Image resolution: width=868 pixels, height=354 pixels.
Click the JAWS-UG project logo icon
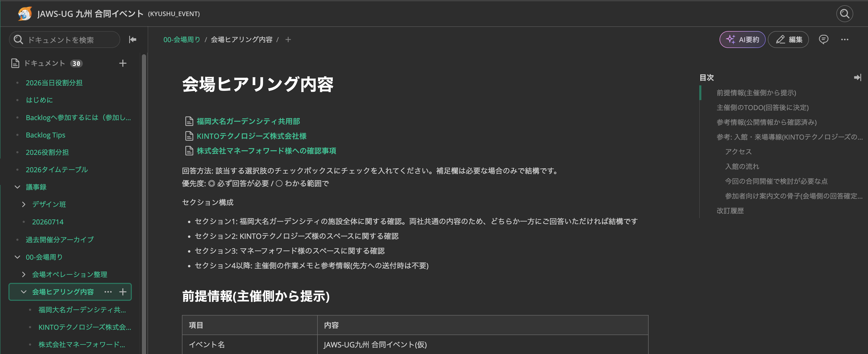[25, 14]
